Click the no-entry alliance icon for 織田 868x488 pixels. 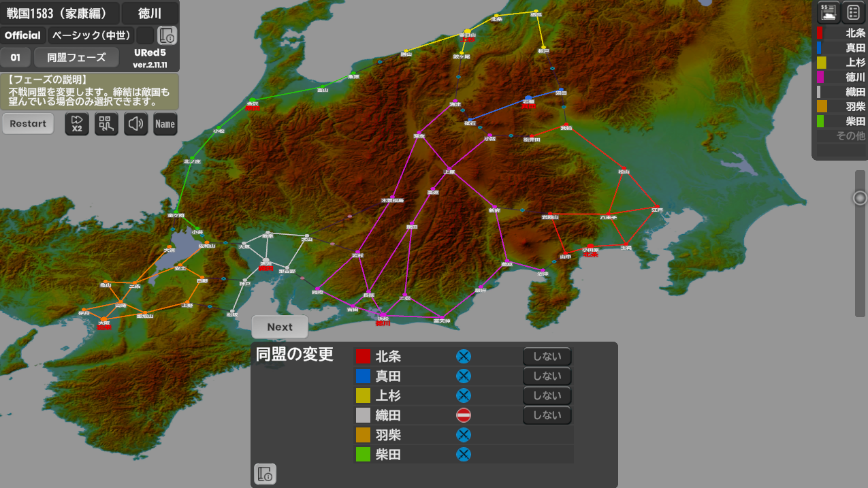tap(464, 415)
